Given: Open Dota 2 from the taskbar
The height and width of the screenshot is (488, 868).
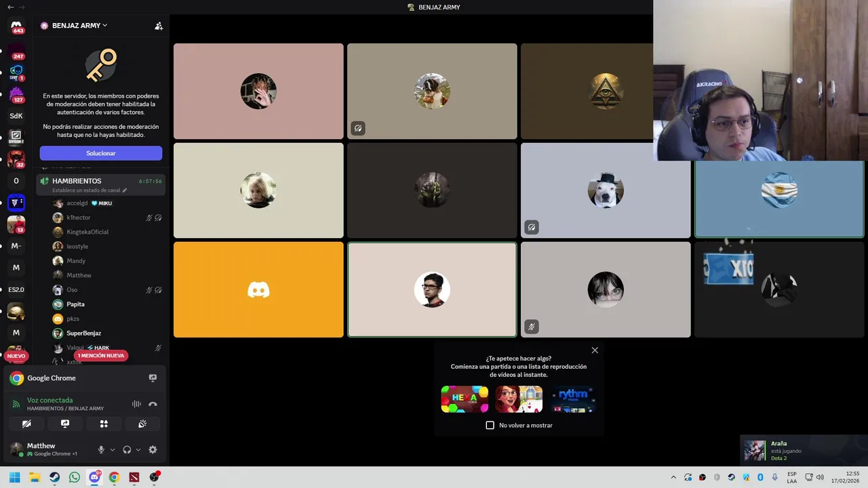Looking at the screenshot, I should [134, 477].
